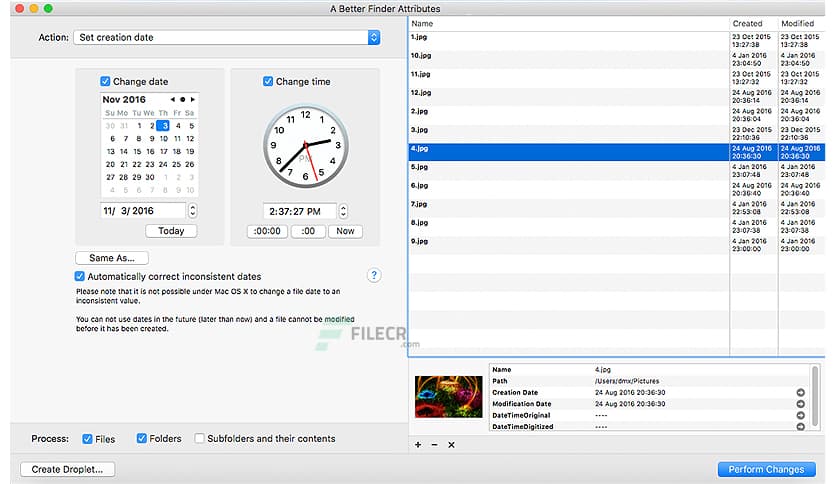Click Perform Changes button
This screenshot has height=484, width=836.
coord(766,469)
